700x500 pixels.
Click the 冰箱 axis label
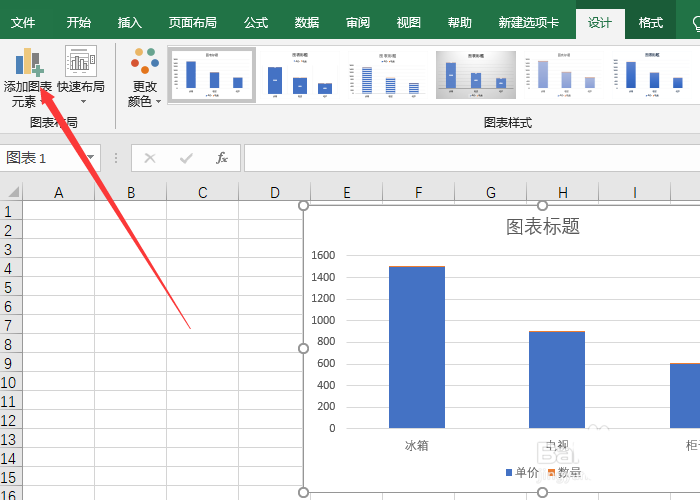click(x=417, y=445)
